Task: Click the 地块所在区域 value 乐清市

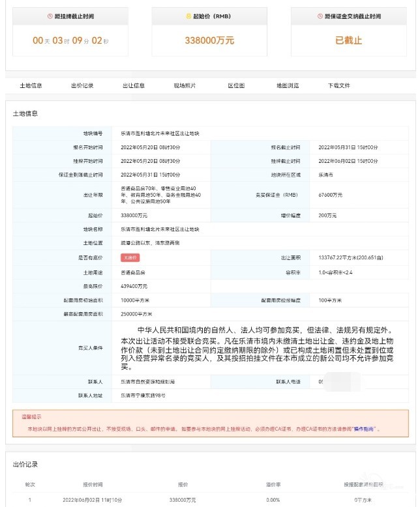Action: (326, 175)
